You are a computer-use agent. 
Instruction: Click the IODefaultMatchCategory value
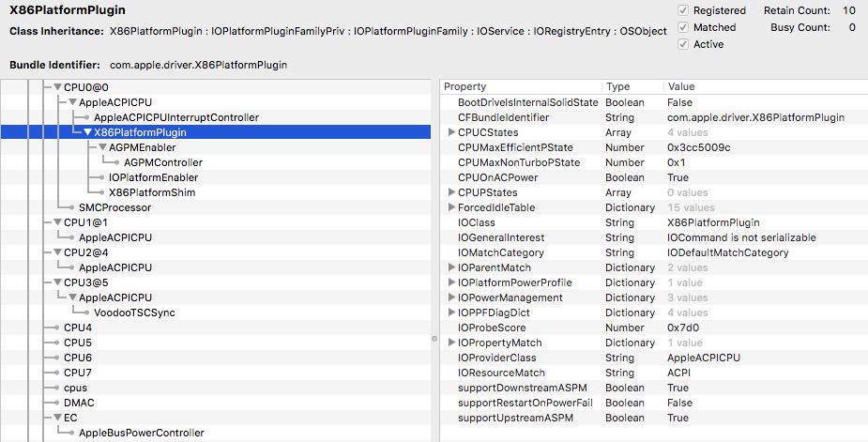pos(728,252)
